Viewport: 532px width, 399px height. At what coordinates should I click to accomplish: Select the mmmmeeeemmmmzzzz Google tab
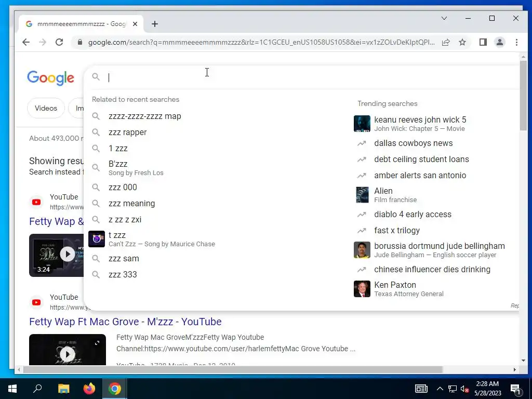tap(81, 24)
